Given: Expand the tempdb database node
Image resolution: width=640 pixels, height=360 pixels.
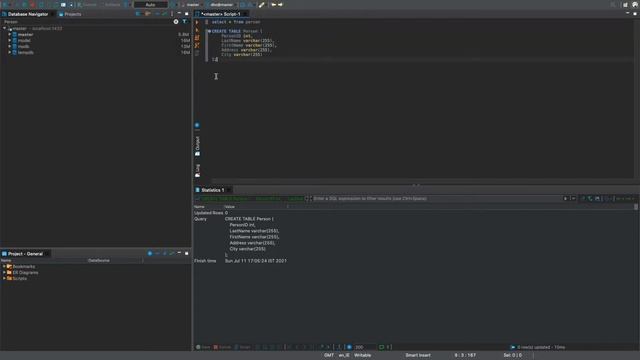Looking at the screenshot, I should click(x=10, y=52).
